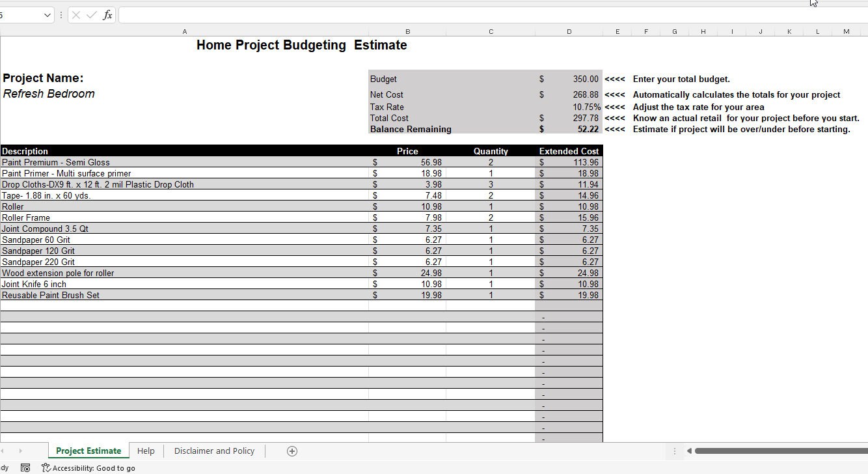Click the Insert Function (fx) icon

107,14
